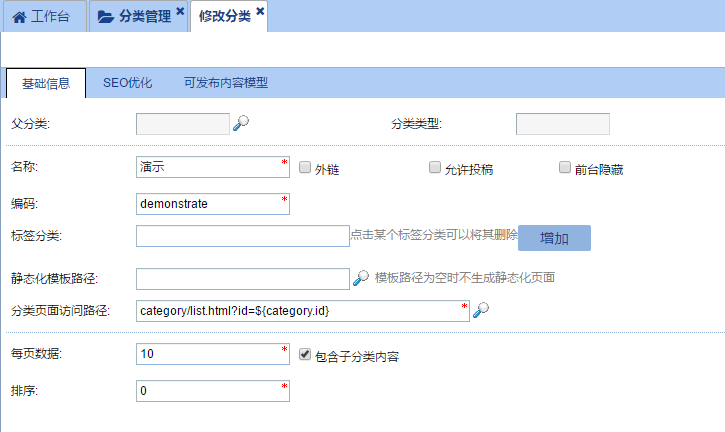This screenshot has width=725, height=432.
Task: Close the 修改分类 tab
Action: click(260, 12)
